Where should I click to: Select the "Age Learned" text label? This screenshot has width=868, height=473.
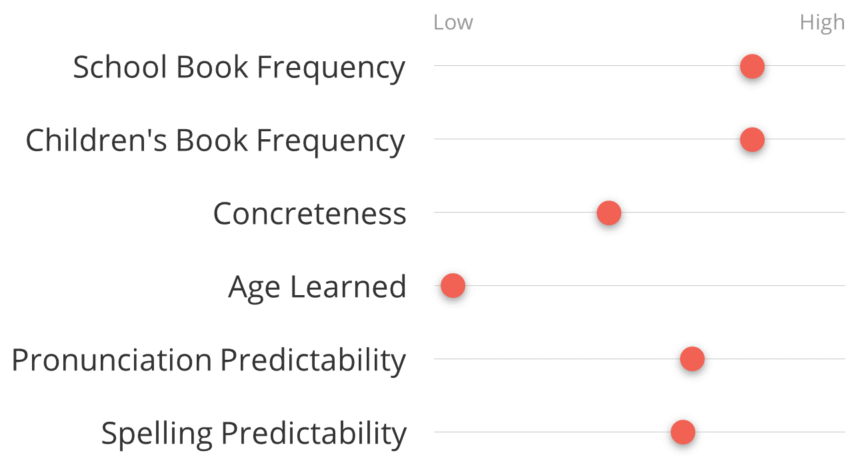(317, 286)
